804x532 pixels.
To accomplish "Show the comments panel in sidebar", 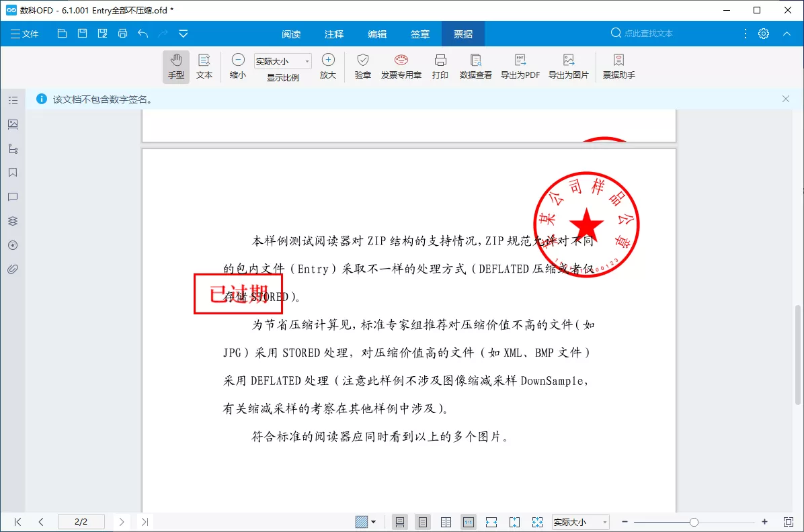I will tap(13, 197).
